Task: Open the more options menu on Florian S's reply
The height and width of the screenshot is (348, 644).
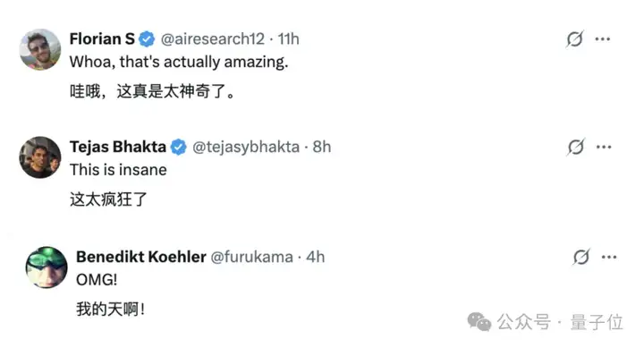Action: pyautogui.click(x=603, y=39)
